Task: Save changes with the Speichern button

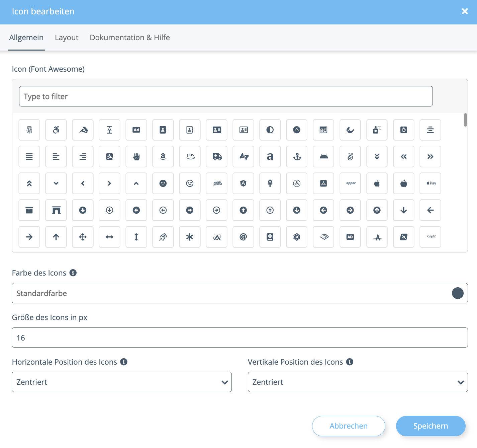Action: pyautogui.click(x=431, y=426)
